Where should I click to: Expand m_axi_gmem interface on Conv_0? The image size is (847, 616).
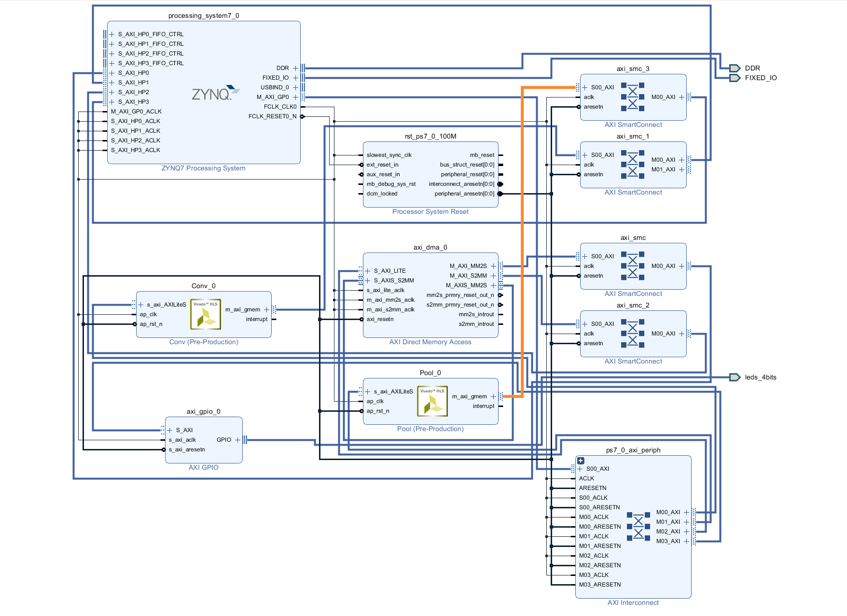click(266, 309)
